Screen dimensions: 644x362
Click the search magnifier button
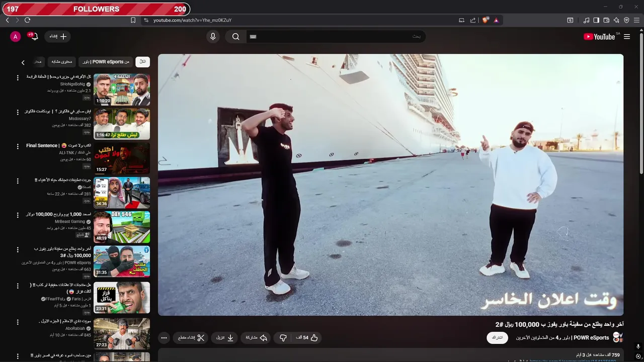click(235, 37)
